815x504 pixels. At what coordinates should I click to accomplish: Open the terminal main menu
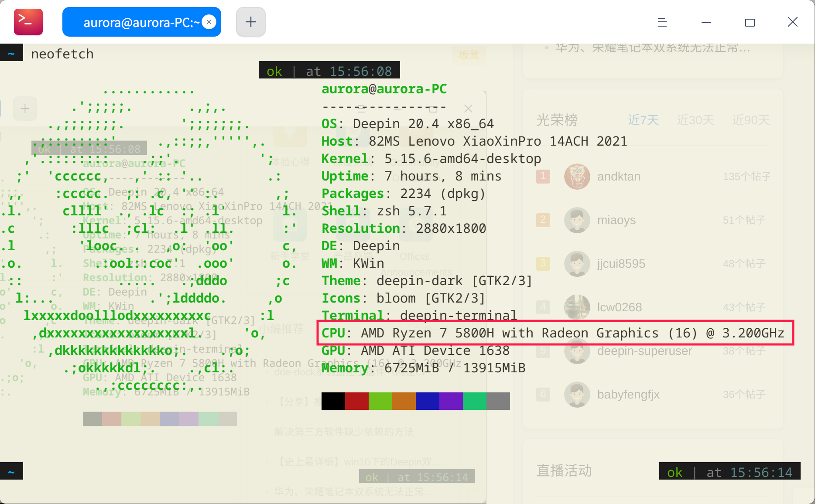(662, 22)
